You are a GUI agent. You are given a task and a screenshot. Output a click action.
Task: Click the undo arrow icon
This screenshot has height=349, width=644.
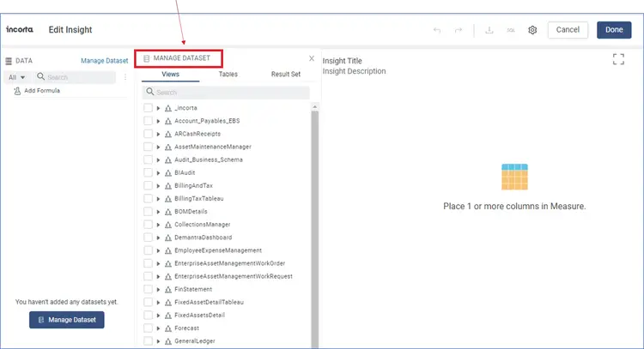point(437,30)
